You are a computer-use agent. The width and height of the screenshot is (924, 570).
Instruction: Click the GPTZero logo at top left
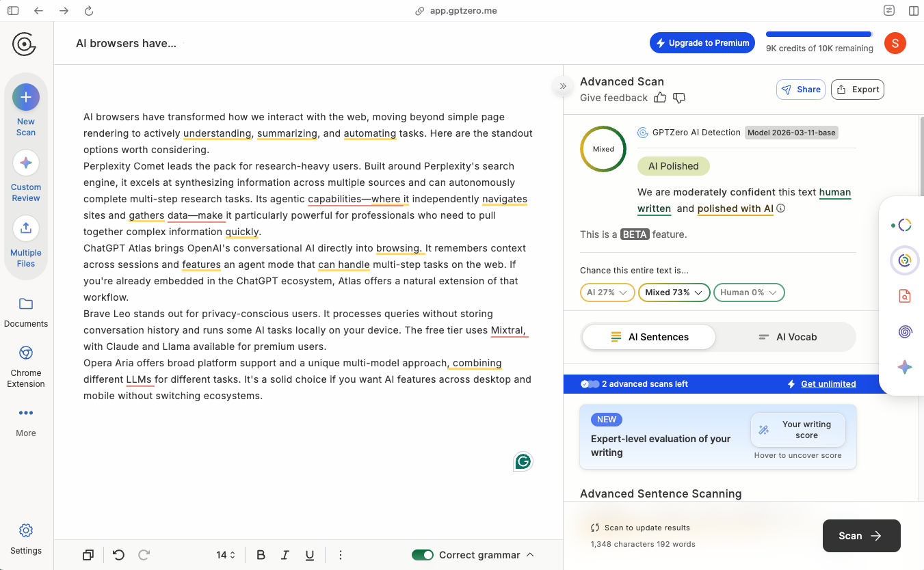coord(24,44)
